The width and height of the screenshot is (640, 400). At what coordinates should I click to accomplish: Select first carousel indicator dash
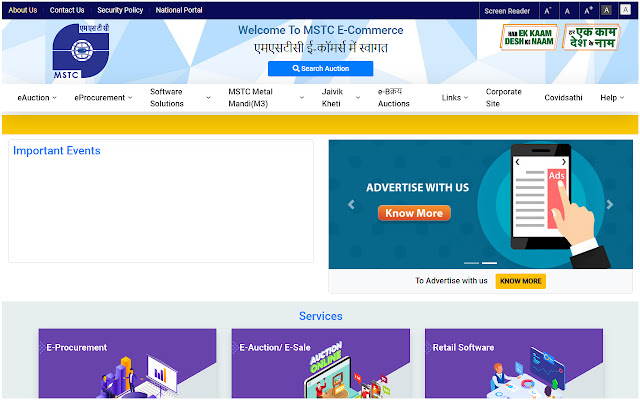click(471, 263)
